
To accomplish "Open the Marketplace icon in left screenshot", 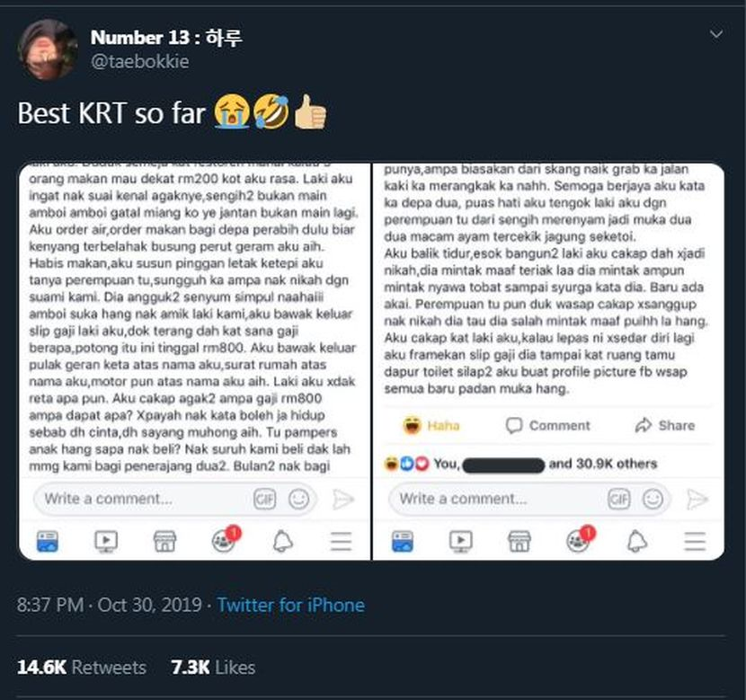I will 164,541.
